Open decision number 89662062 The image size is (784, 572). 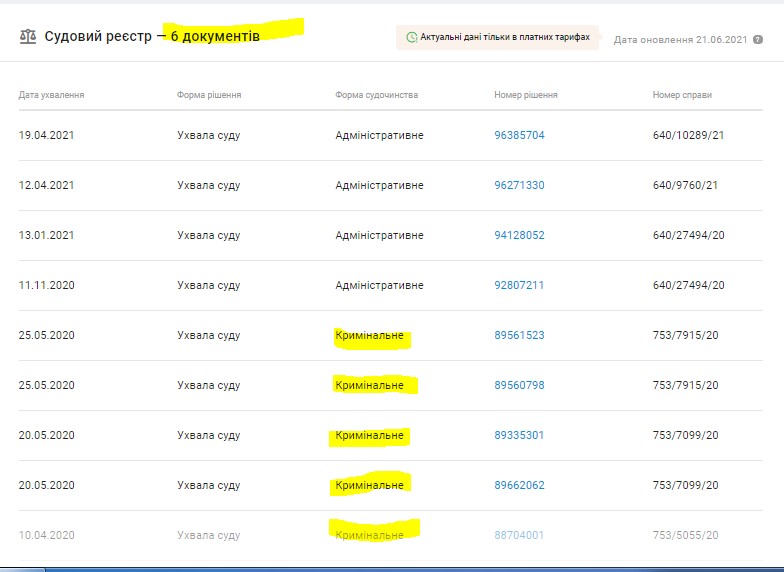(519, 485)
